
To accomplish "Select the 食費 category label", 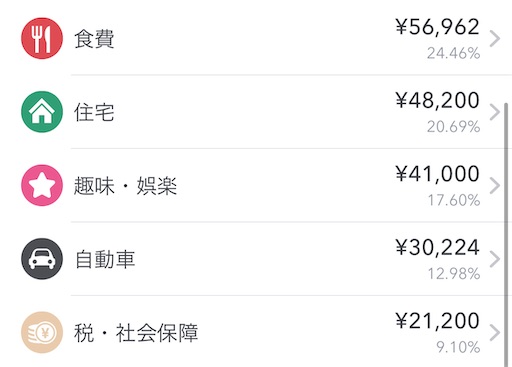I will [94, 39].
